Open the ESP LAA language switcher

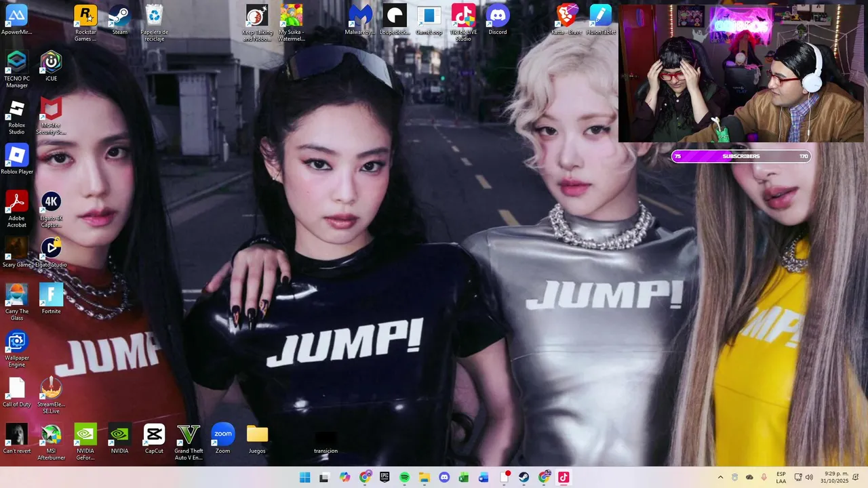click(x=781, y=477)
